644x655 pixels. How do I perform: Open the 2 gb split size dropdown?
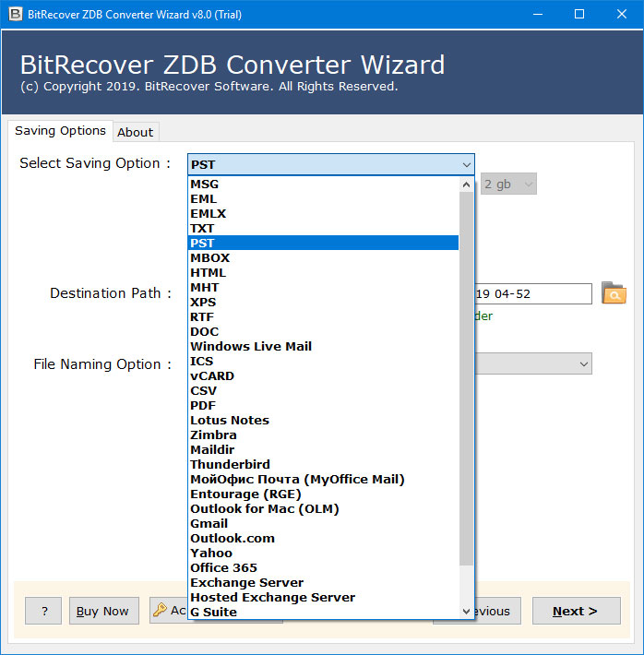(x=508, y=184)
